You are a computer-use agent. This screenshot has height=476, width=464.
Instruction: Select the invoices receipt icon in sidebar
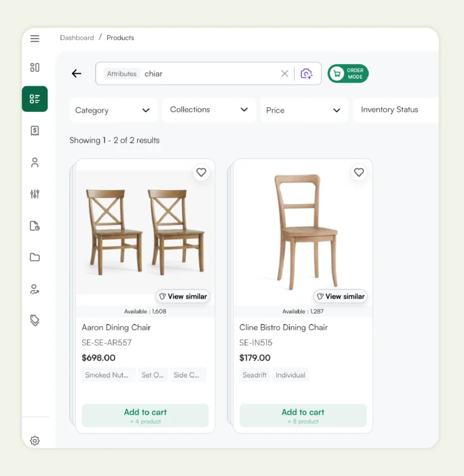tap(35, 130)
